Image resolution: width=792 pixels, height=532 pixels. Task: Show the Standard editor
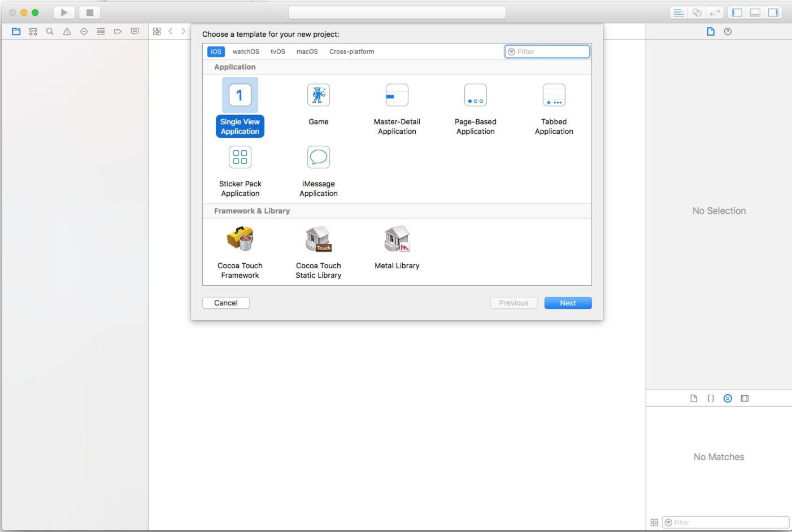coord(679,12)
